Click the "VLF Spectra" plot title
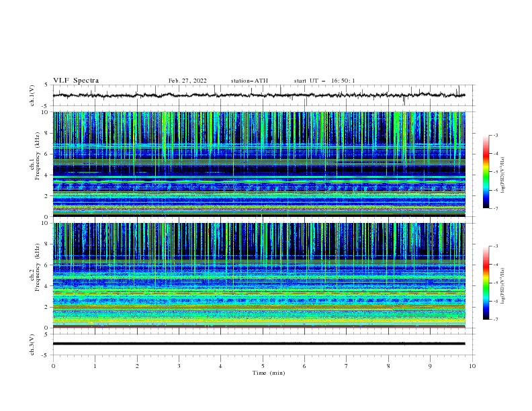Viewport: 532px width, 411px height. (x=76, y=81)
